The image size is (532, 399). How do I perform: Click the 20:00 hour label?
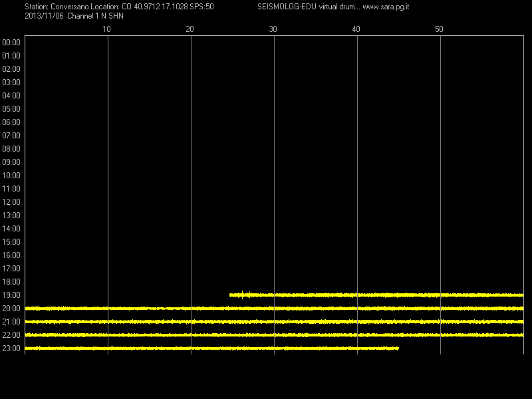pyautogui.click(x=11, y=309)
